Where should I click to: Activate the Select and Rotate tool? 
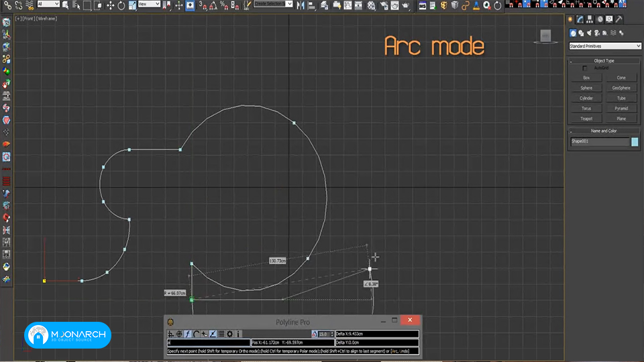pos(121,5)
